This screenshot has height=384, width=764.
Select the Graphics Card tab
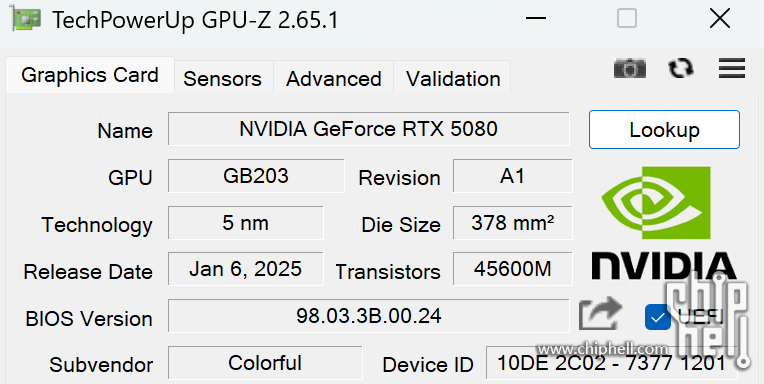click(x=90, y=75)
